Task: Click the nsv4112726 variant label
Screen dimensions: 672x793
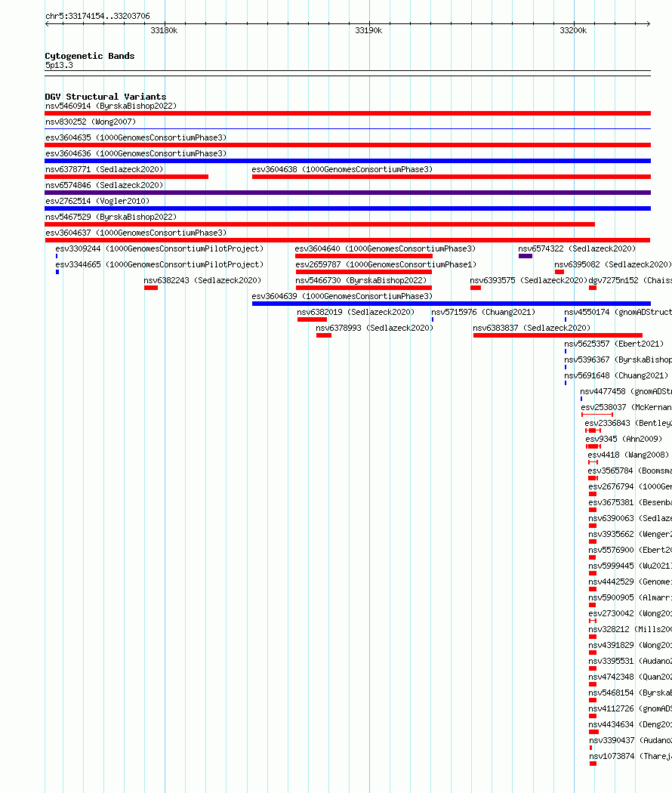Action: (x=630, y=708)
